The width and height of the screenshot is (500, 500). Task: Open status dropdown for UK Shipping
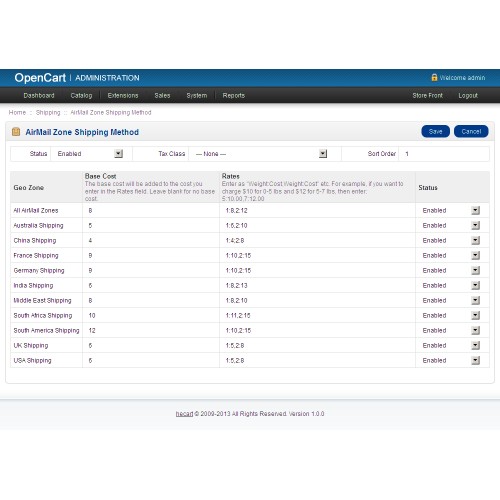pyautogui.click(x=451, y=345)
